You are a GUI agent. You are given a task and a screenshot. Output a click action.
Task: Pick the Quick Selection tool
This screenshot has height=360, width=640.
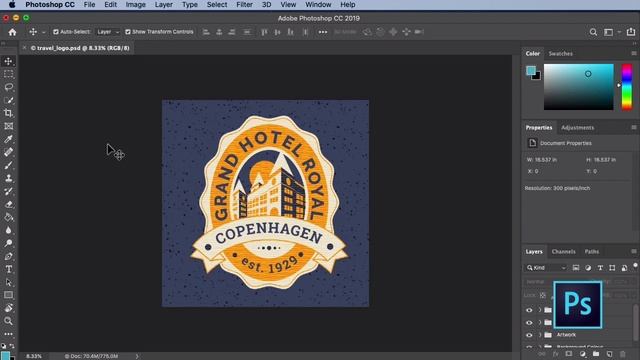[8, 100]
